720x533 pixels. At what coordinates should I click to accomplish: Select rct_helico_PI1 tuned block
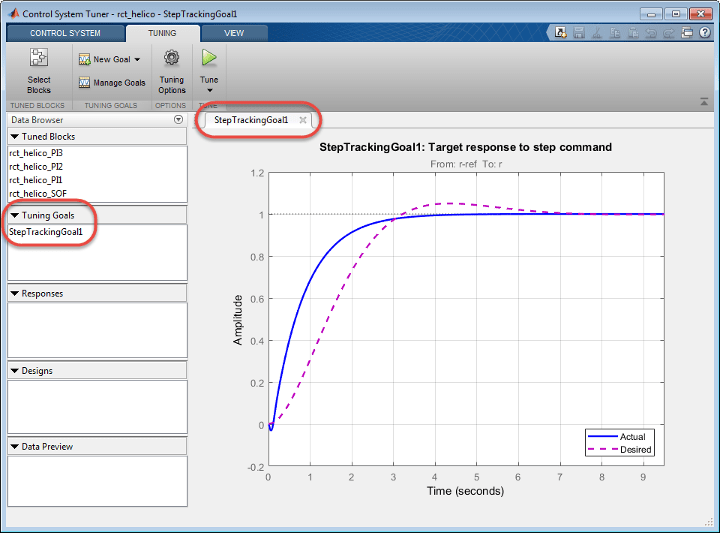36,180
